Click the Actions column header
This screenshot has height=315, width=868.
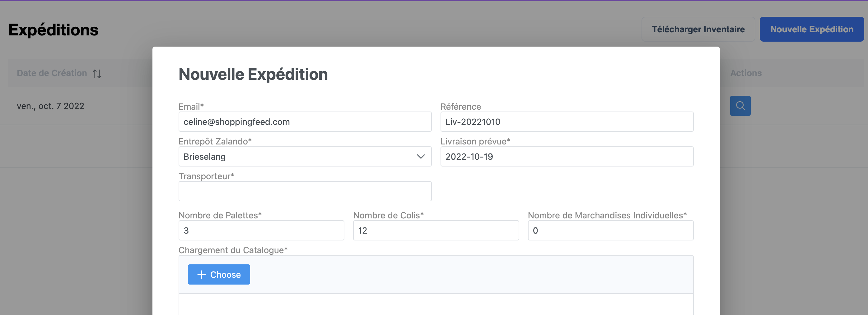[746, 73]
